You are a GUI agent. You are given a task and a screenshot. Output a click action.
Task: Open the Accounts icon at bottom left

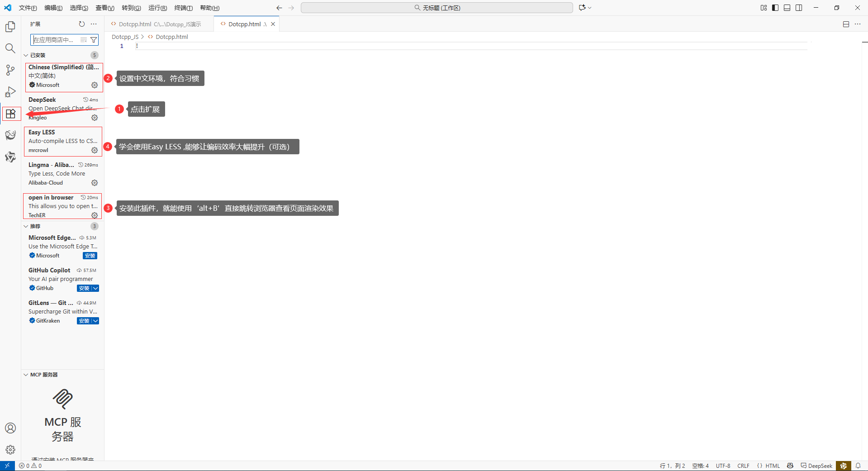click(10, 428)
